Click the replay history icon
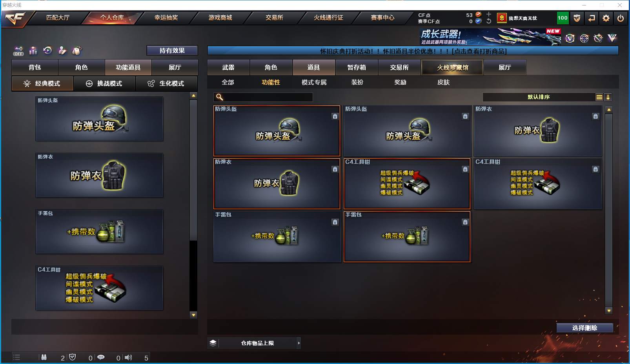 click(x=47, y=51)
